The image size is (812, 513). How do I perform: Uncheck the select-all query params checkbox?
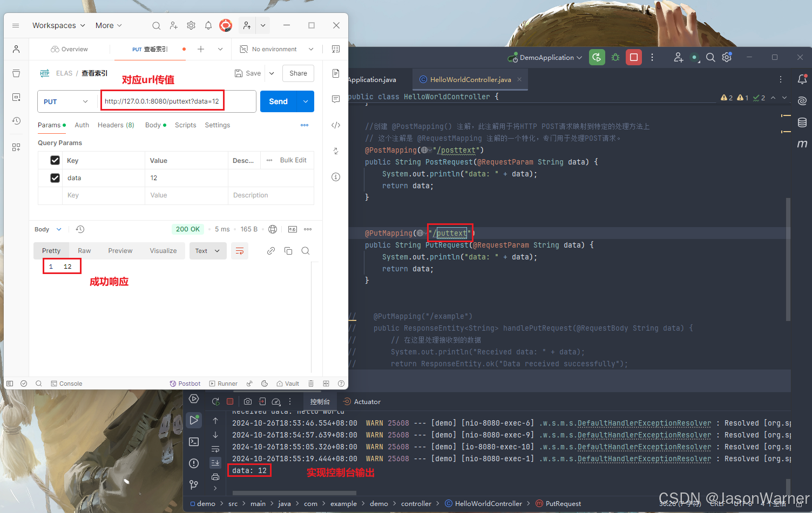55,160
